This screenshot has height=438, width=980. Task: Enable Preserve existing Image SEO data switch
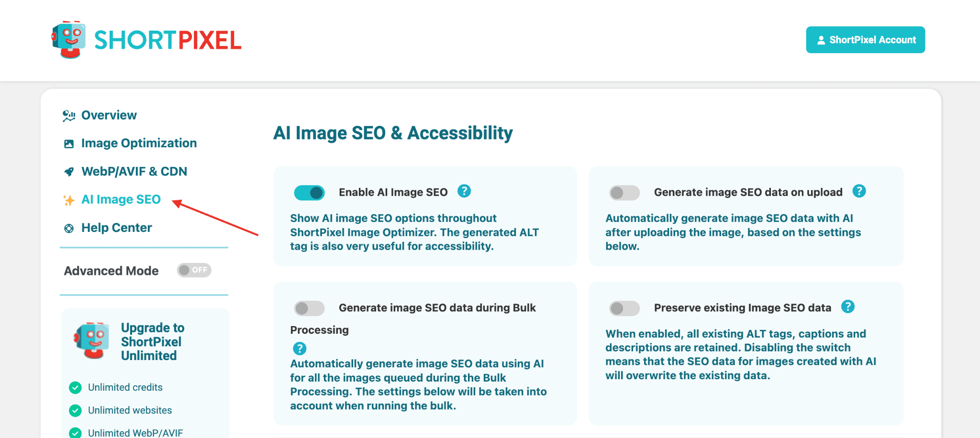(x=624, y=308)
